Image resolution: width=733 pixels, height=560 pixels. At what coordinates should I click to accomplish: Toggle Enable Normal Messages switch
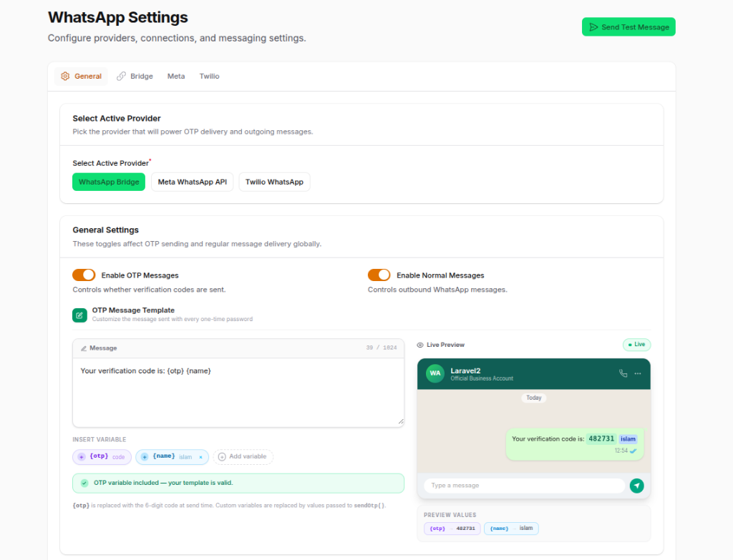[379, 275]
